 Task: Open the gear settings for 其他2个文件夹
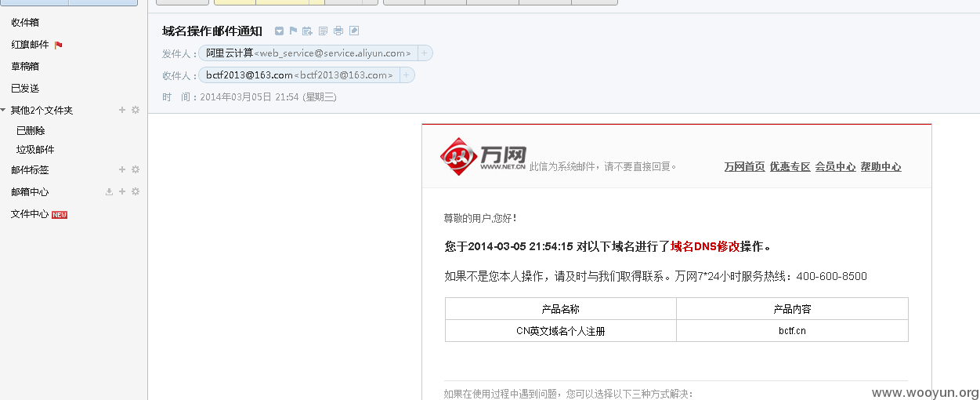pos(135,110)
